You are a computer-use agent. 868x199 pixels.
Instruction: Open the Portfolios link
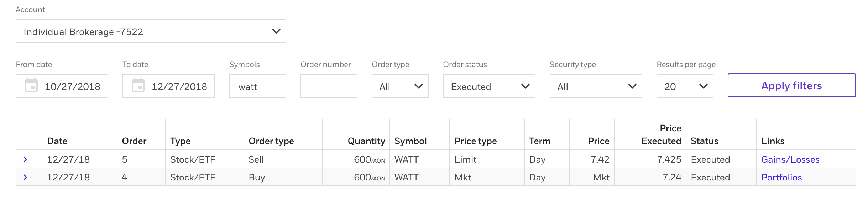click(x=781, y=178)
